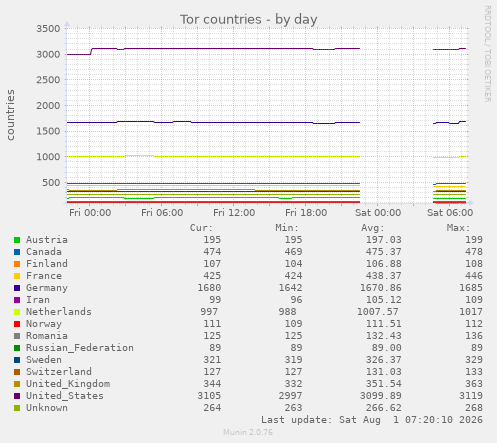This screenshot has height=443, width=497.
Task: Click the Romania gray legend swatch
Action: 17,336
